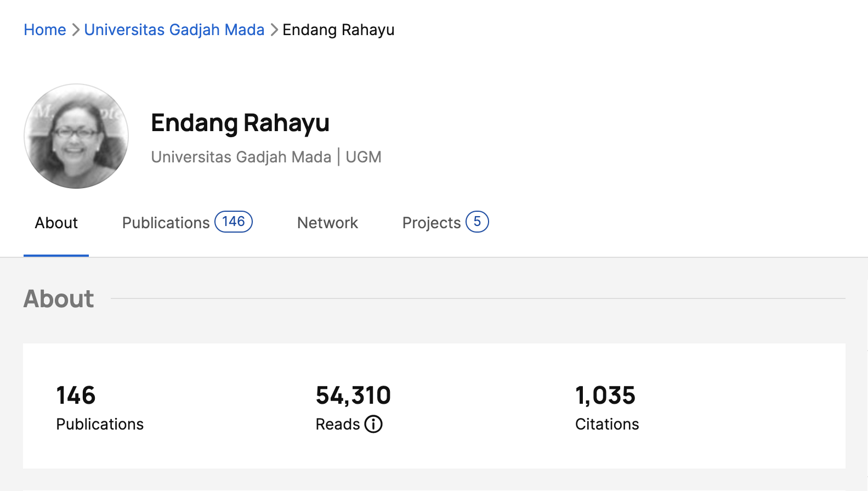Open Universitas Gadjah Mada breadcrumb link
The image size is (868, 491).
tap(174, 30)
